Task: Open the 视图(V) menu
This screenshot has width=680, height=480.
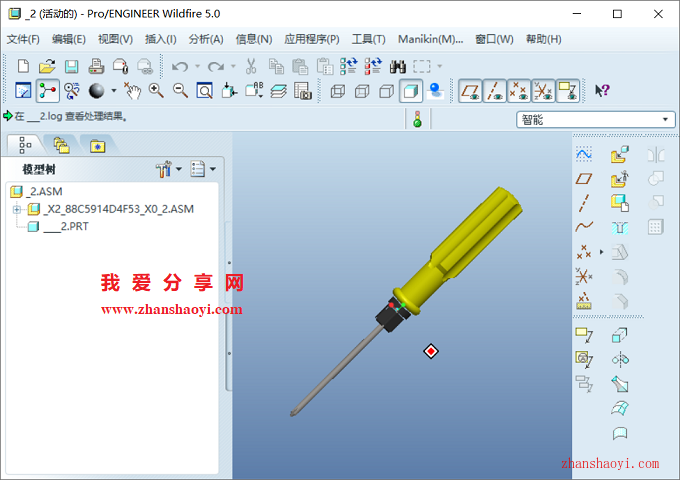Action: click(x=115, y=39)
